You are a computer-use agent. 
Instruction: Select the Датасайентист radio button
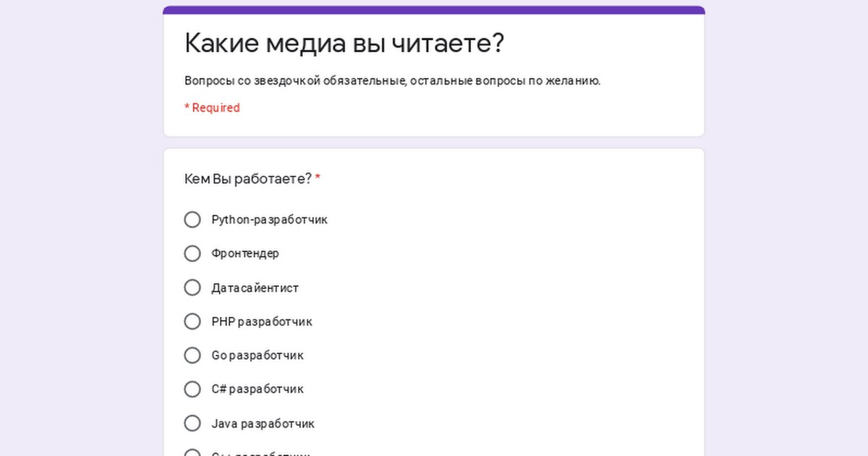coord(192,287)
